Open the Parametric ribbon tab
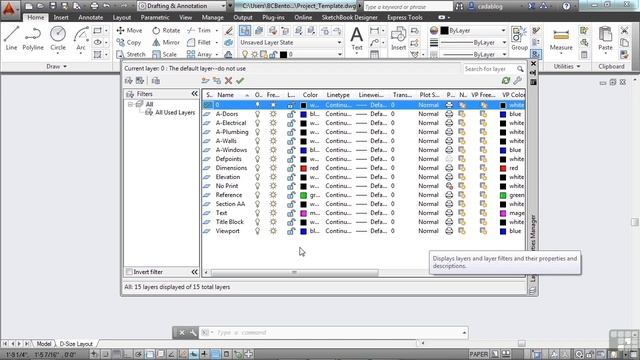The image size is (640, 360). pyautogui.click(x=155, y=17)
